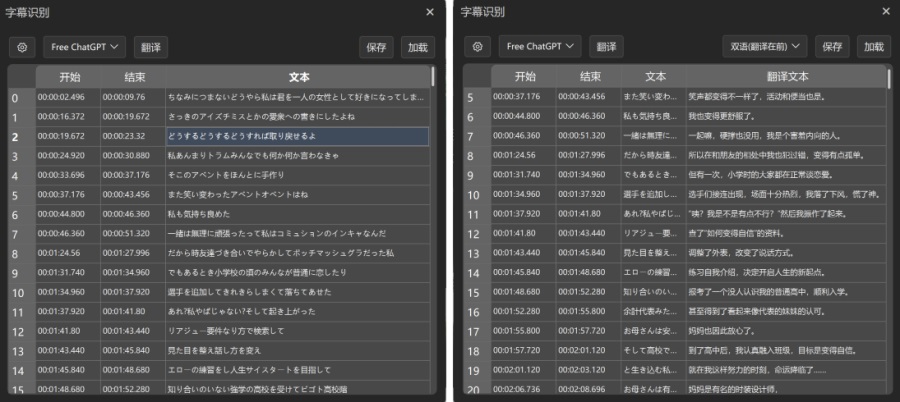The height and width of the screenshot is (402, 900).
Task: Click text cell 見た目を整え話し方を変え
Action: (x=298, y=351)
